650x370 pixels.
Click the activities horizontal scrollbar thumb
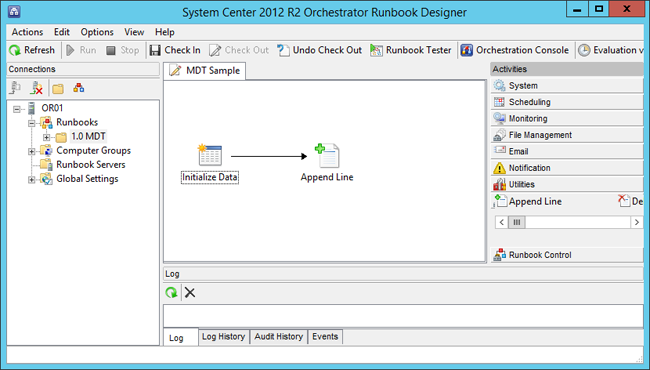[517, 222]
